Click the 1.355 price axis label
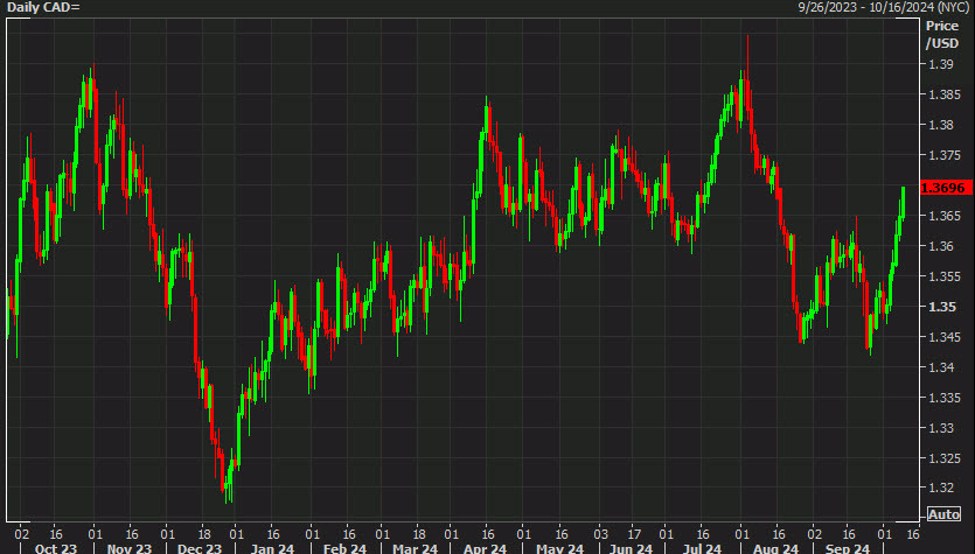Viewport: 975px width, 554px height. pos(945,277)
